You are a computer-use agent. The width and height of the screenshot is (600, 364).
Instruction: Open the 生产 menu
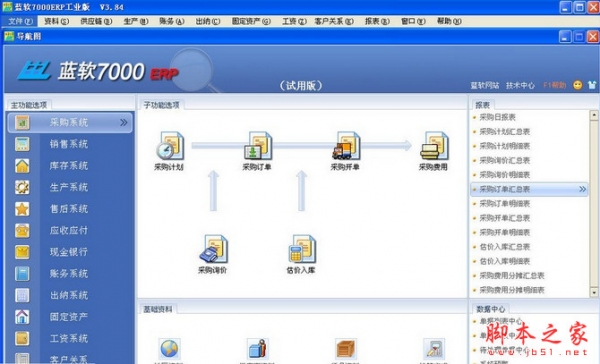point(136,21)
